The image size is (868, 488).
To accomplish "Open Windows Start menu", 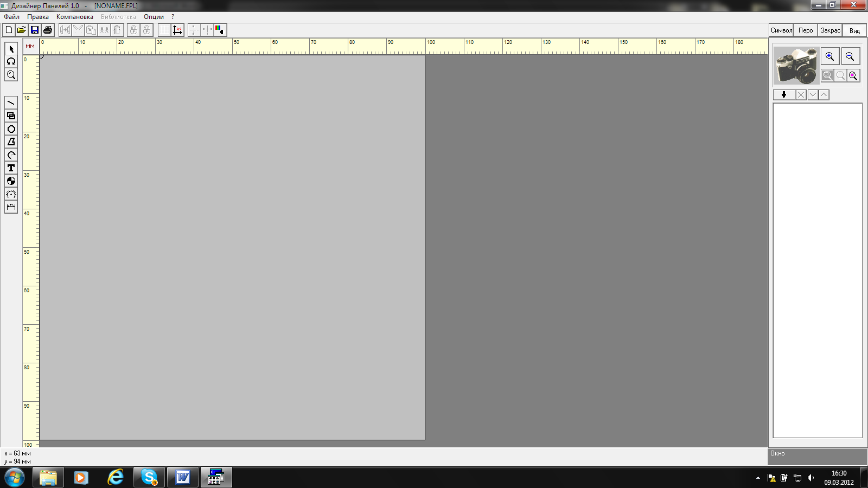I will point(15,478).
